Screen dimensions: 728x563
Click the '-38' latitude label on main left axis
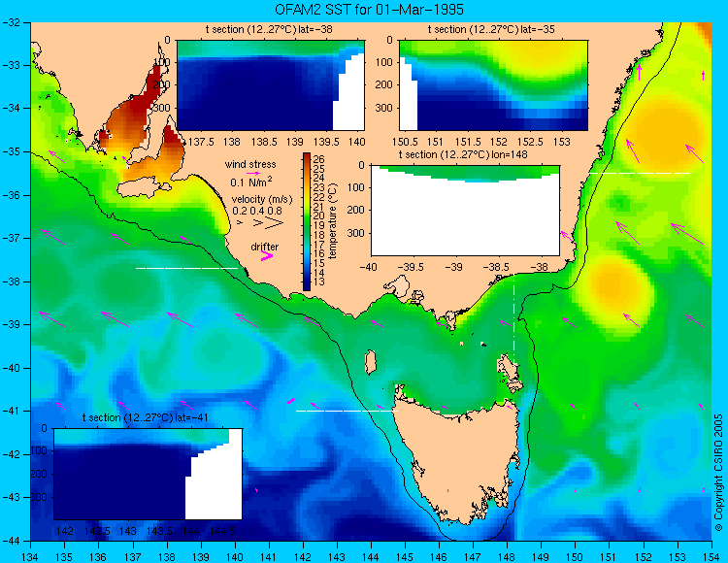pyautogui.click(x=11, y=281)
